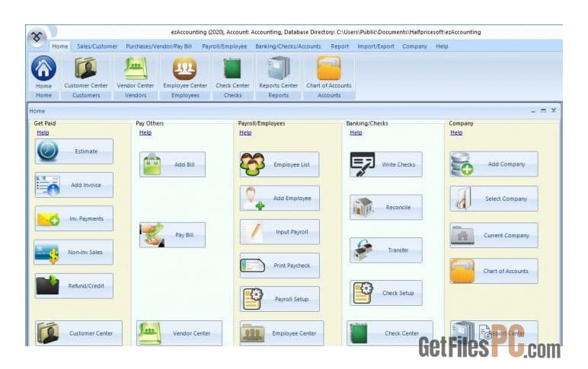The image size is (588, 369).
Task: Switch to the Purchases/Vendor/Pay Bill tab
Action: click(x=159, y=46)
